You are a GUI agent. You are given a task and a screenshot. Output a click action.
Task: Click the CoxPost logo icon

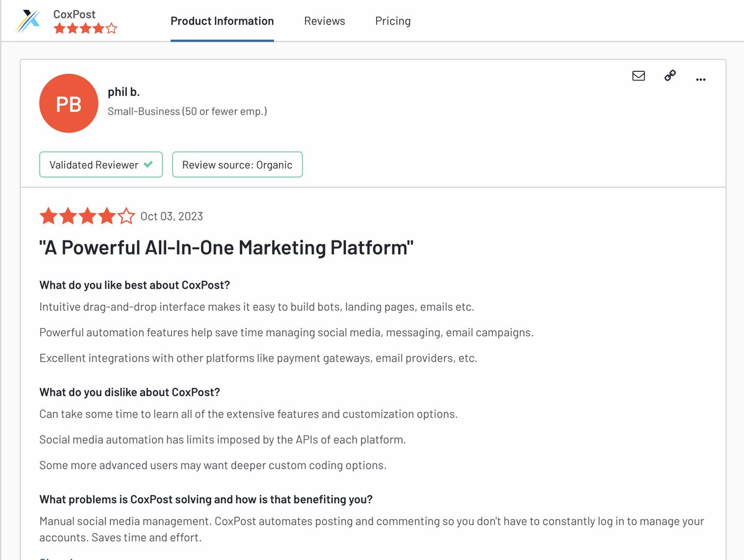[28, 20]
